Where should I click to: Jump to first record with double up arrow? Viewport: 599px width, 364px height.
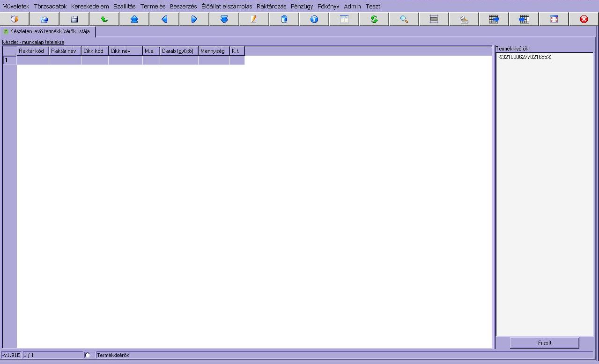[x=134, y=19]
